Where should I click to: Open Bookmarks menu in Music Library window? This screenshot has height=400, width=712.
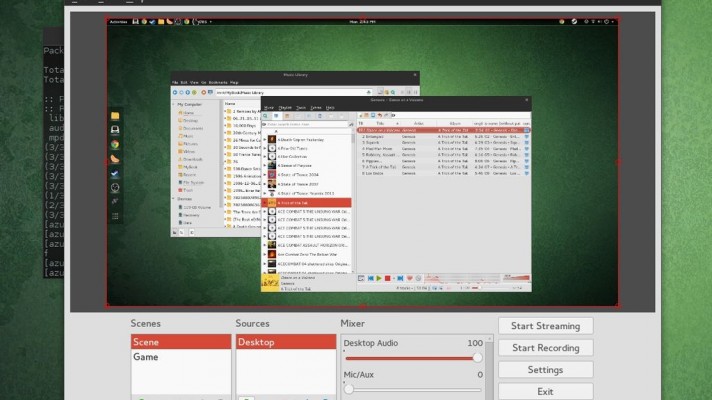218,83
